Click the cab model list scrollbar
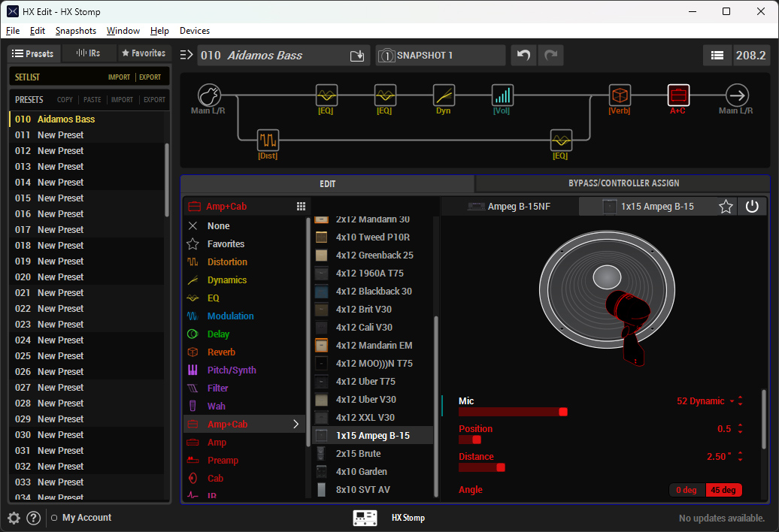779x532 pixels. [436, 406]
